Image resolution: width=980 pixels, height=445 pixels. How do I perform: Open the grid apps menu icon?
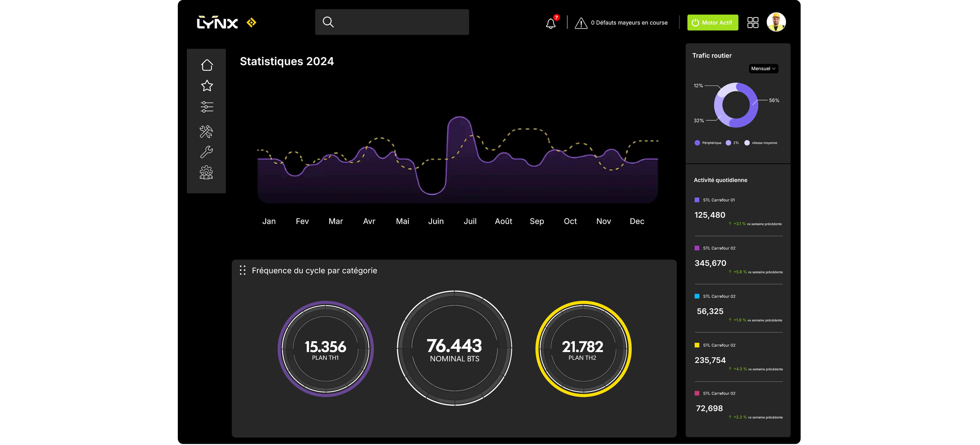[753, 22]
